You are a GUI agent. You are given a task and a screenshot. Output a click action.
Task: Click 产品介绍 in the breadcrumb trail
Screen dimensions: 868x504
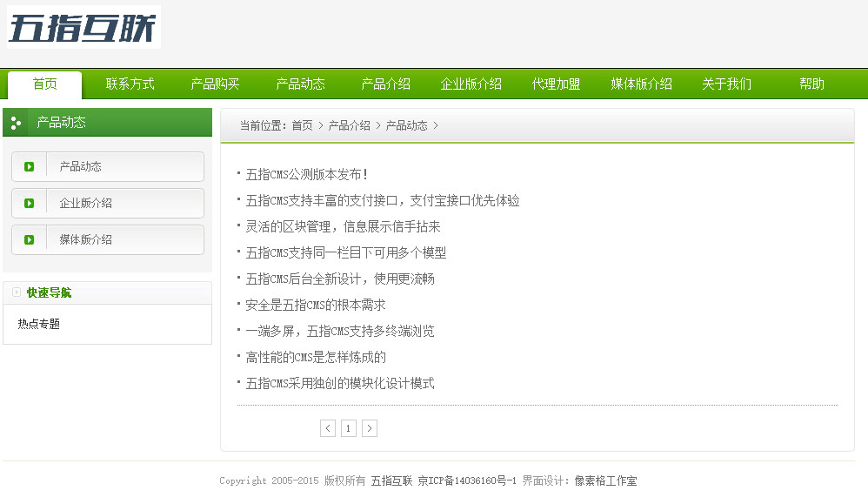pyautogui.click(x=350, y=125)
